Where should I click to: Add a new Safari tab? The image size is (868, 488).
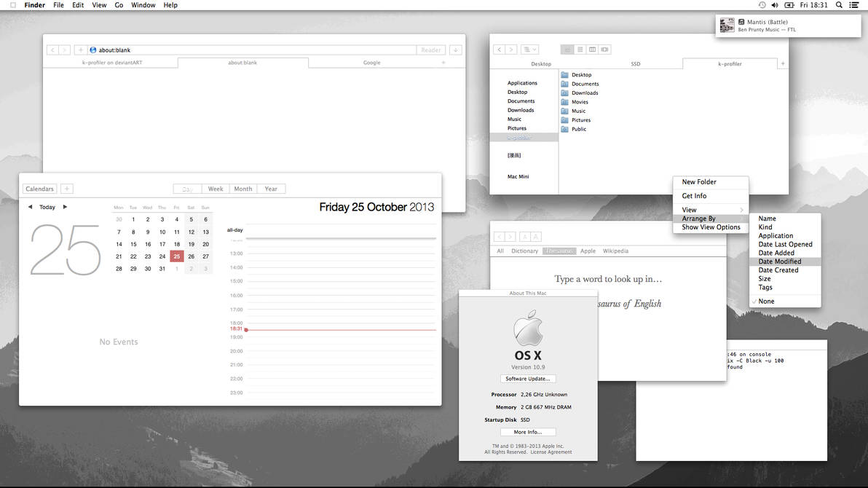click(x=443, y=63)
